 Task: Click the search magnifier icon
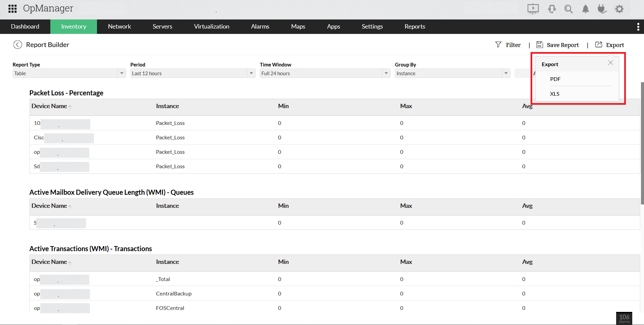(568, 9)
